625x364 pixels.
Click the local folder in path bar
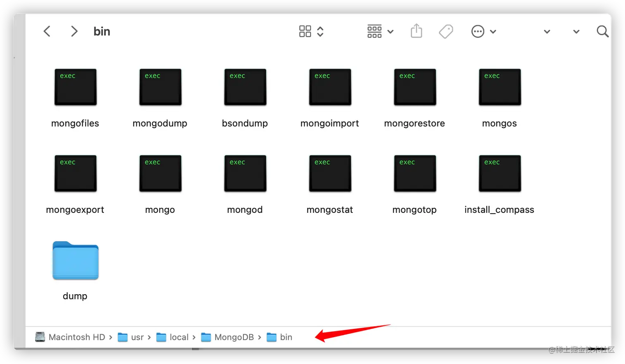(x=172, y=337)
